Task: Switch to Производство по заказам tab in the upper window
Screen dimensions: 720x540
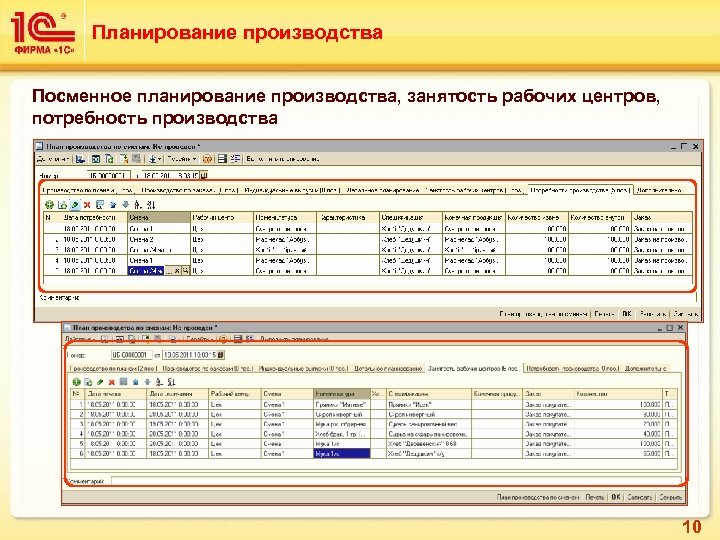Action: 190,190
